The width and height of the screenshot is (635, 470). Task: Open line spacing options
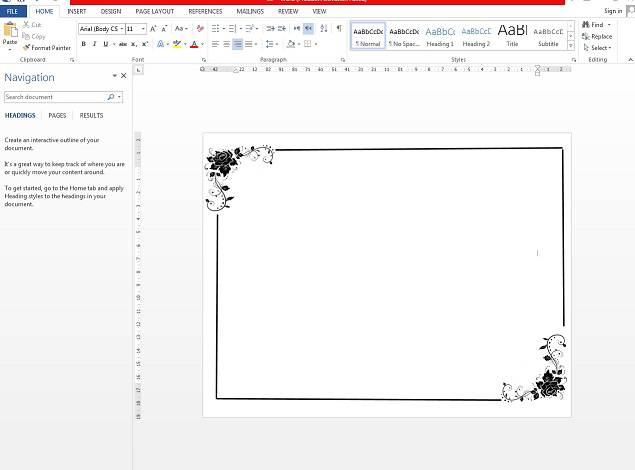coord(271,44)
